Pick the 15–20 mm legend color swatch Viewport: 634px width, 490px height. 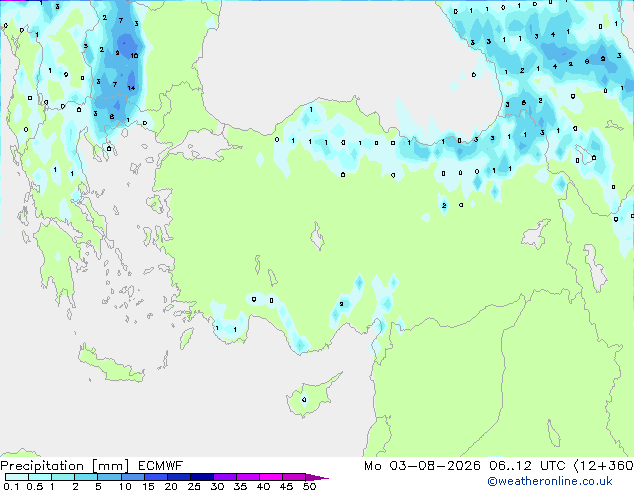tap(155, 477)
